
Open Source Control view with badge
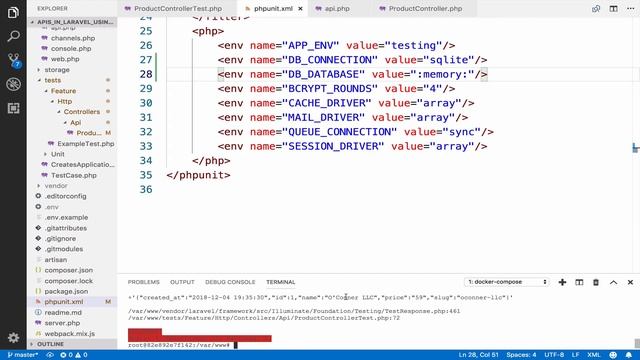13,60
